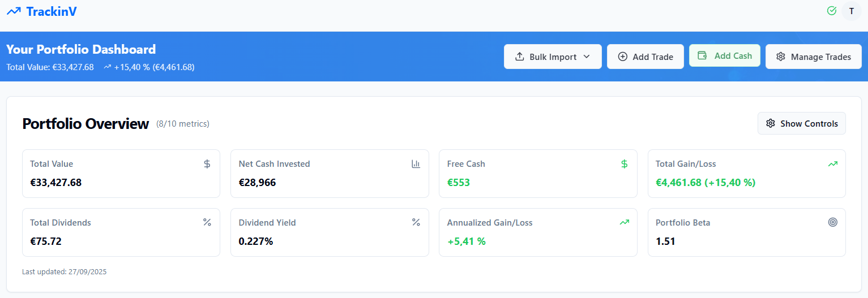Click the wallet icon on Add Cash
This screenshot has width=868, height=298.
tap(702, 55)
